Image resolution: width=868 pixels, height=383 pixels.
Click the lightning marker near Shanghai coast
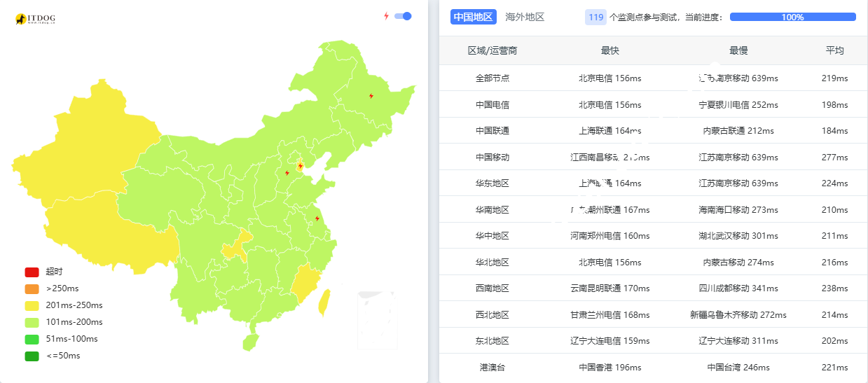pos(317,218)
